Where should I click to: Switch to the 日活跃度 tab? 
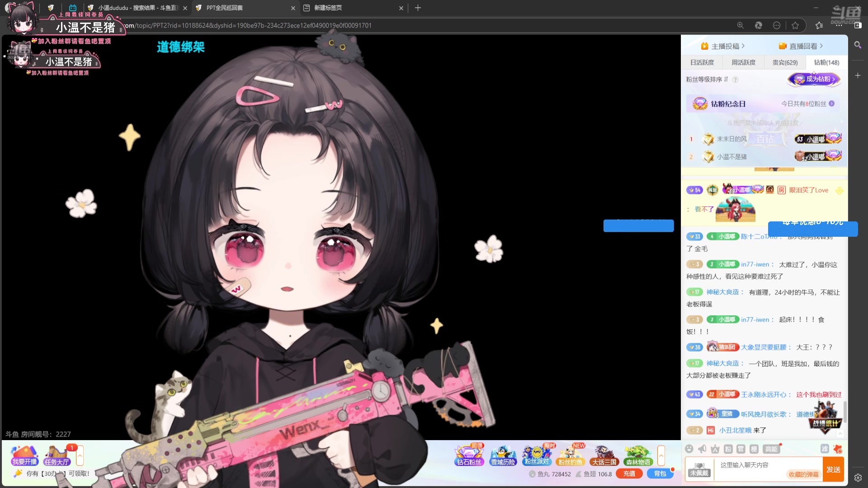pyautogui.click(x=702, y=62)
